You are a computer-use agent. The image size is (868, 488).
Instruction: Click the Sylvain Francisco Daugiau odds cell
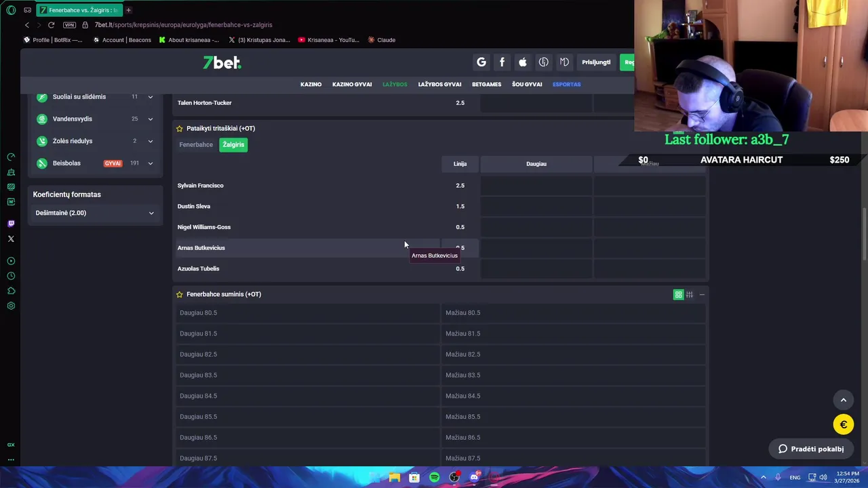(536, 186)
